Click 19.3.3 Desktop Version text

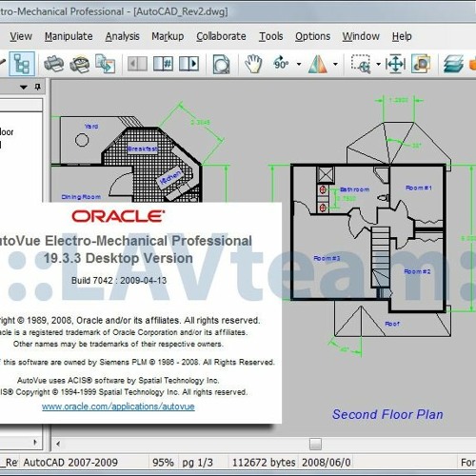coord(118,258)
